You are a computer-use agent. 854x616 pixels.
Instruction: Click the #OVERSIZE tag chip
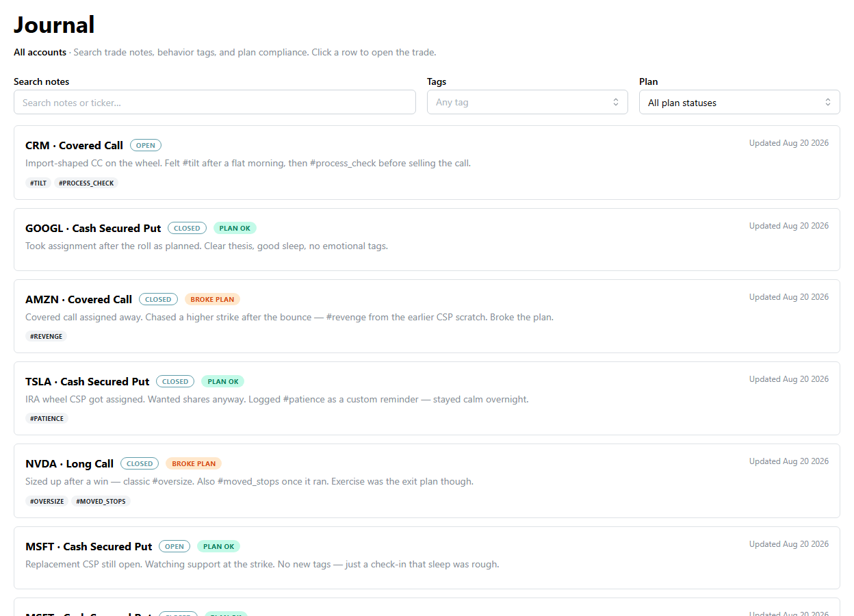[x=47, y=502]
